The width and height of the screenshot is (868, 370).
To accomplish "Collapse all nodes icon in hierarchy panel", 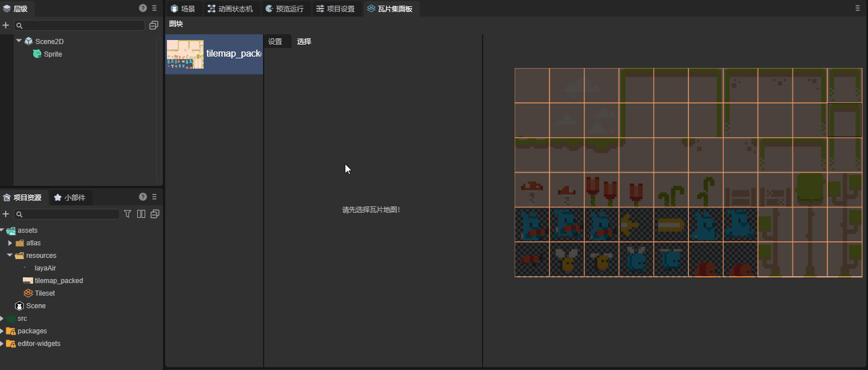I will click(x=153, y=26).
